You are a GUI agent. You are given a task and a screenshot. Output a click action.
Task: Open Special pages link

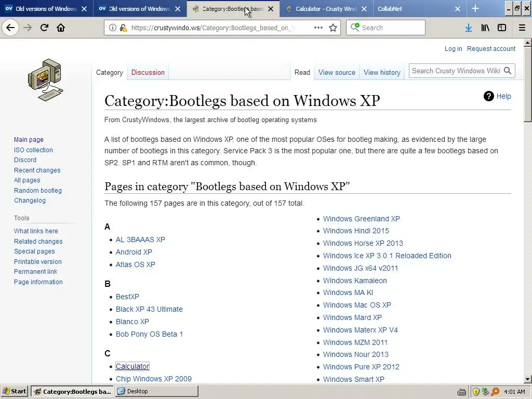[34, 251]
